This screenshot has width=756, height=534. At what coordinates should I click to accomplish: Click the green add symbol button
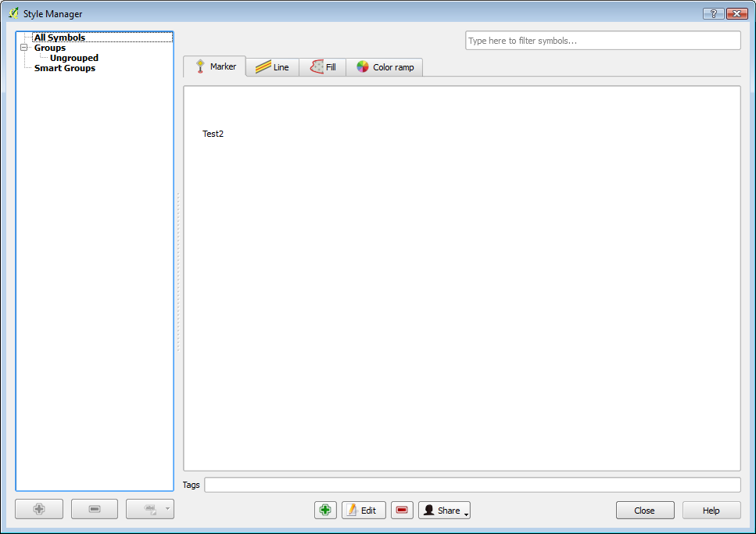point(325,510)
